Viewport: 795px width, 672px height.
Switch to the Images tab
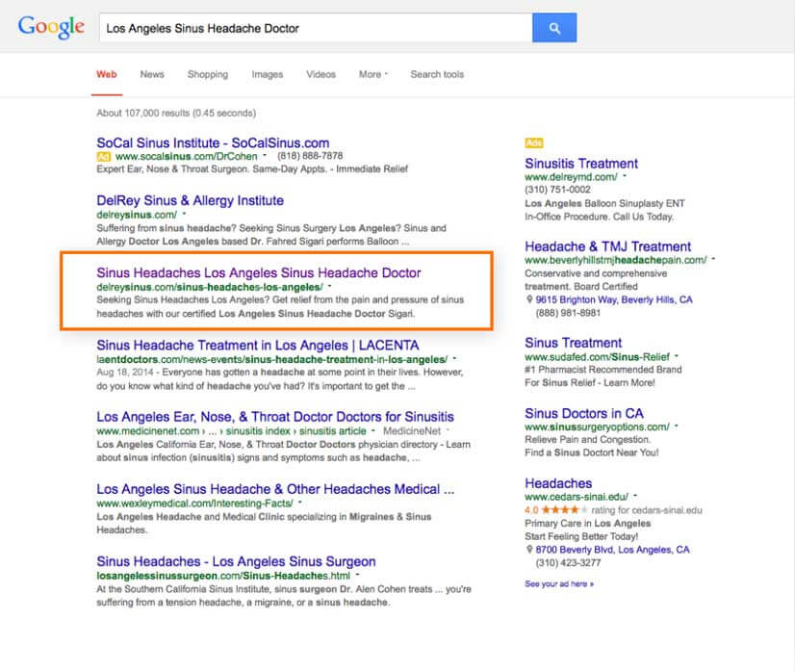pyautogui.click(x=267, y=74)
